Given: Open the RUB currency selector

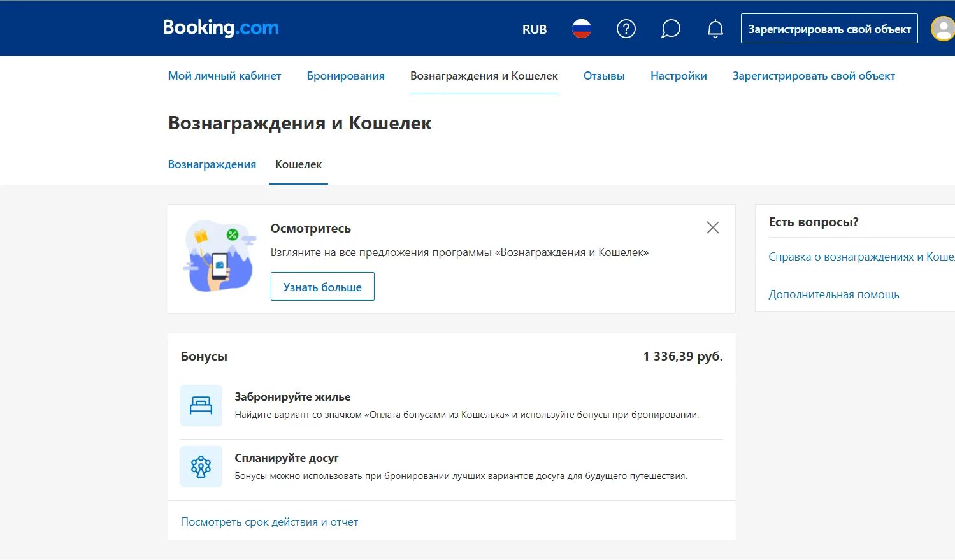Looking at the screenshot, I should (x=535, y=29).
